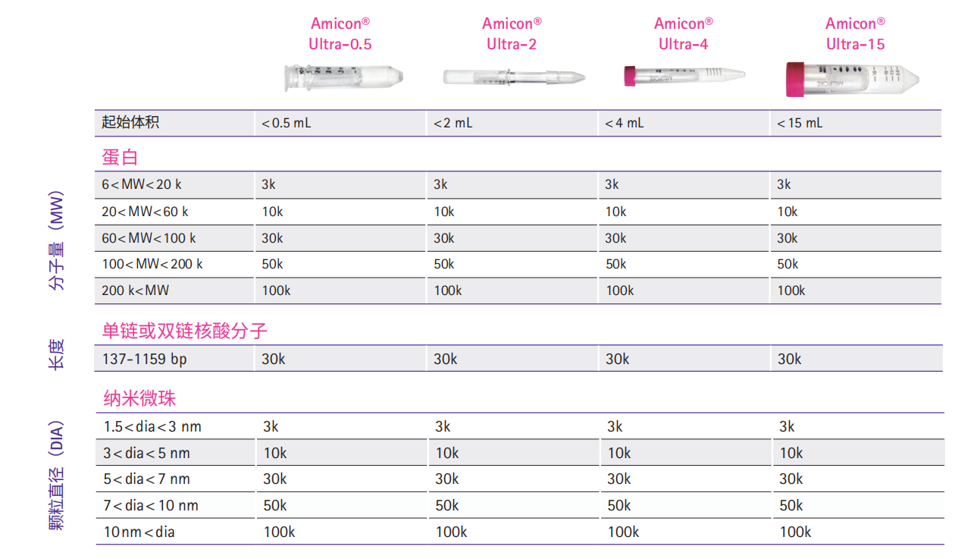
Task: Select the Amicon Ultra-15 column heading
Action: 855,34
